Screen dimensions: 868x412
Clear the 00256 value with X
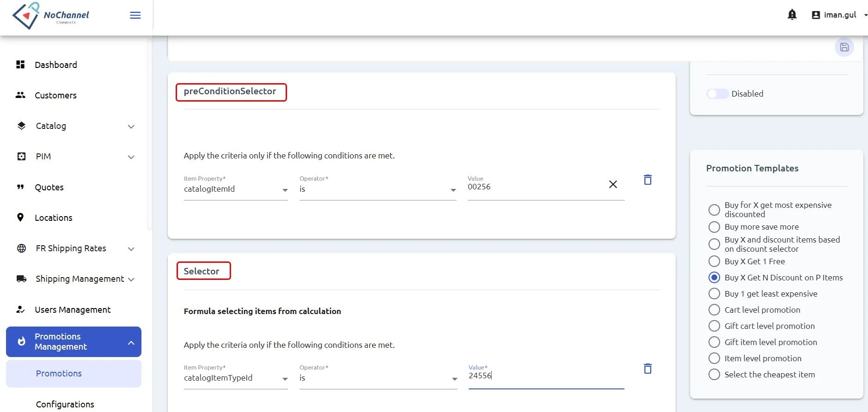[x=613, y=184]
